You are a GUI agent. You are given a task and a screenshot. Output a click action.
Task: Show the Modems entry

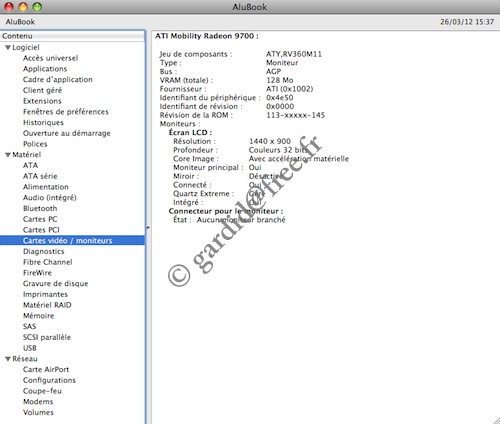click(38, 402)
